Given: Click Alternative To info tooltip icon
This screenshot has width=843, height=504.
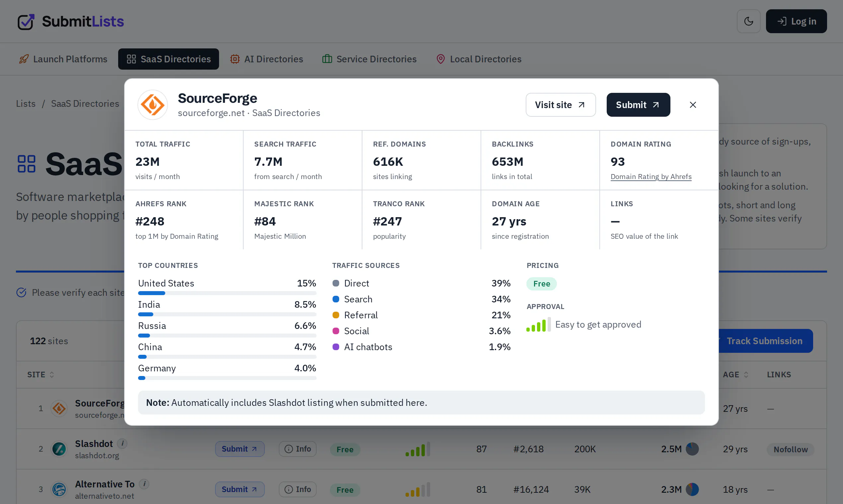Looking at the screenshot, I should [144, 484].
